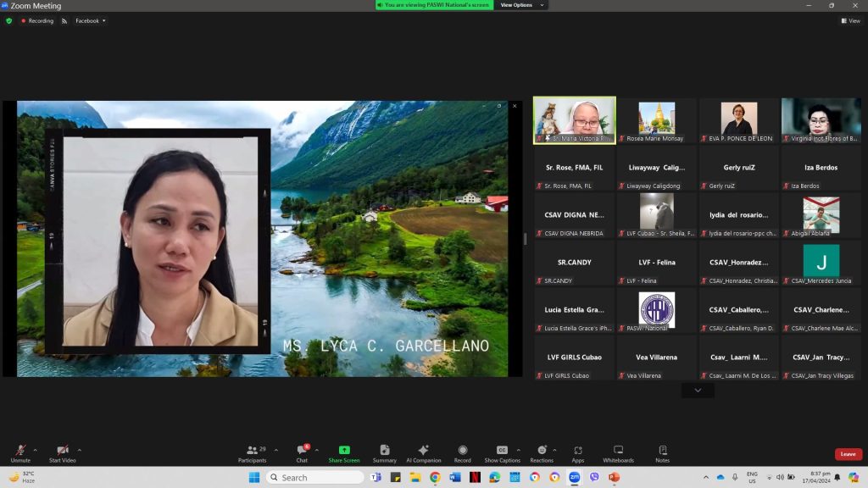Open the Notes tool
Screen dimensions: 868x488
pos(662,452)
